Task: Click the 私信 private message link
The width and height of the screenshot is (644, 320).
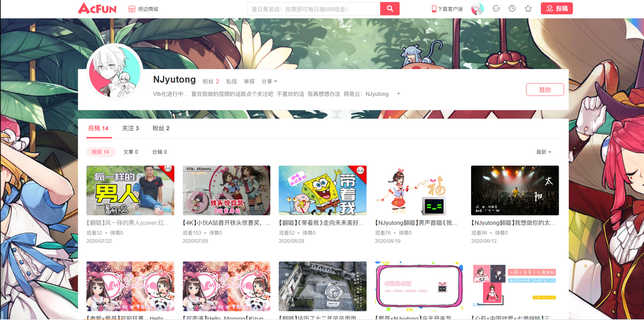Action: click(x=231, y=81)
